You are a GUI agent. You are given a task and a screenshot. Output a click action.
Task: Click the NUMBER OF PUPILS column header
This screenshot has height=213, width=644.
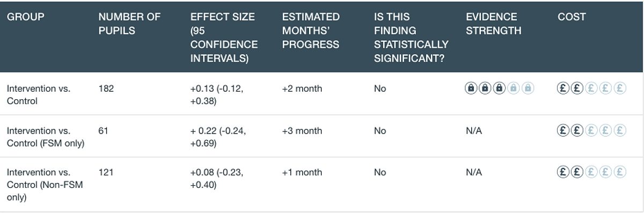[129, 24]
